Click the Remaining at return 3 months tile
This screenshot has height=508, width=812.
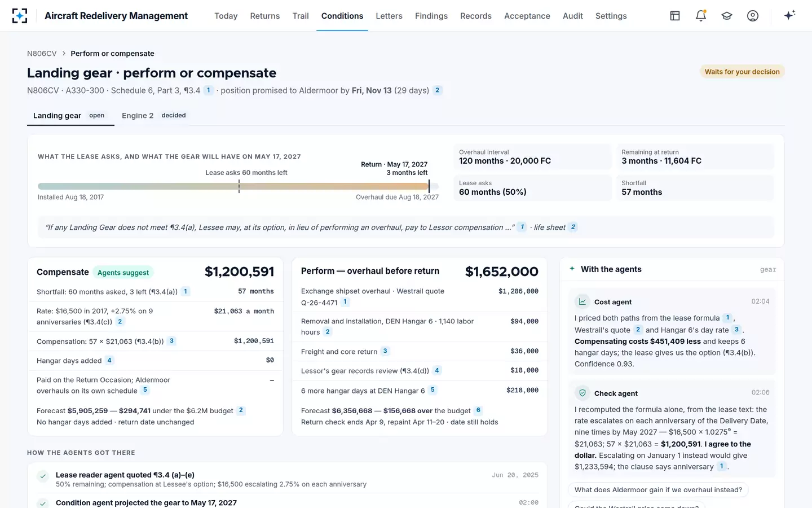pos(695,157)
